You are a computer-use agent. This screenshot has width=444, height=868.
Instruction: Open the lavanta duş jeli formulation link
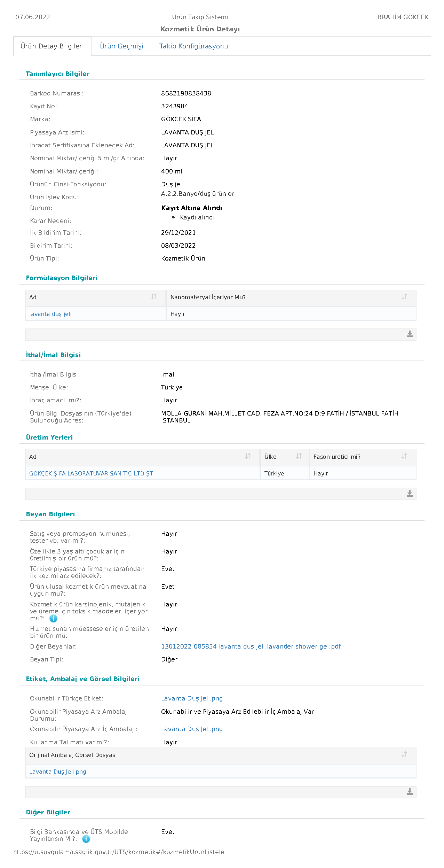(50, 314)
